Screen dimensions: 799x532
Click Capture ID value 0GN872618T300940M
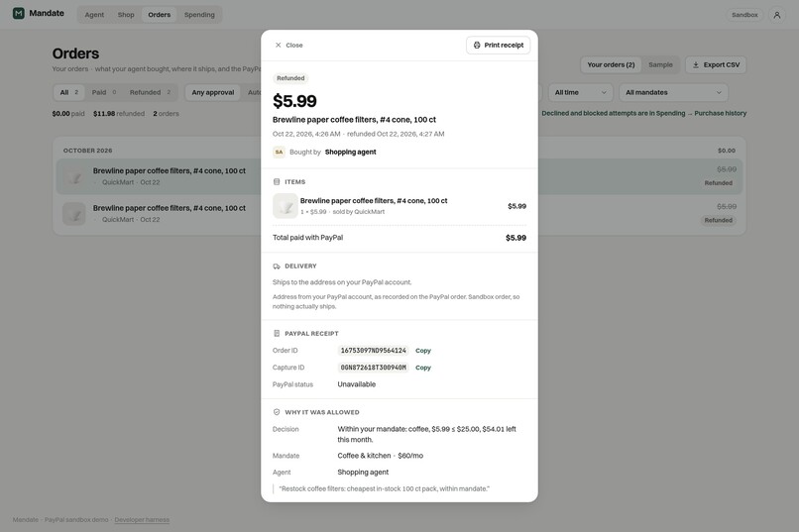[x=373, y=368]
